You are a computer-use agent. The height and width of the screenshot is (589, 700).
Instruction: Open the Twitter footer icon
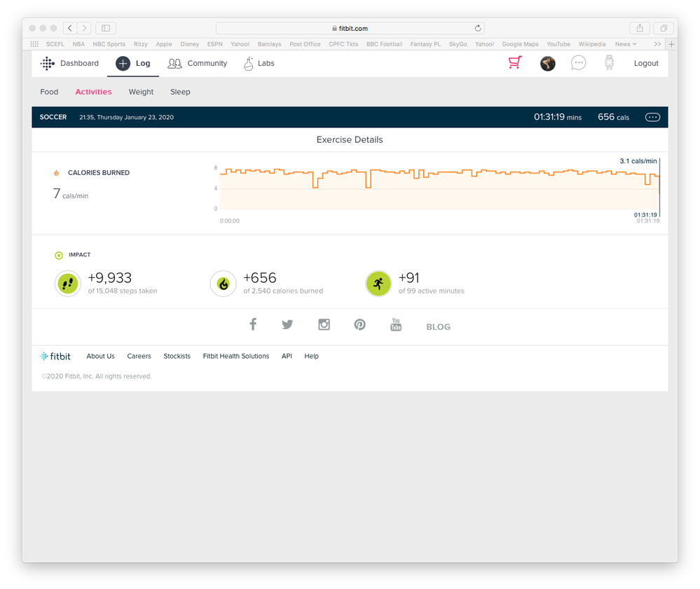287,324
